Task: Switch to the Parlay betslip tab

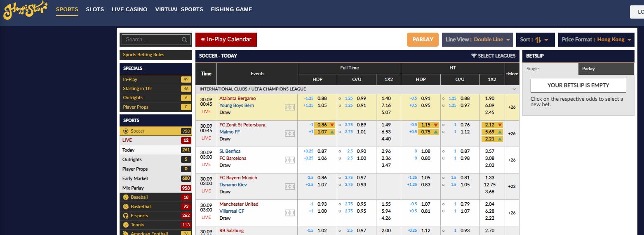Action: 606,69
